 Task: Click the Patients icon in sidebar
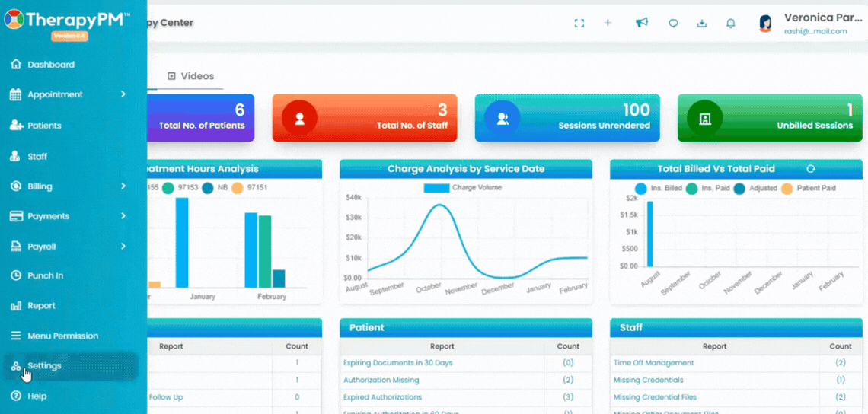[16, 126]
